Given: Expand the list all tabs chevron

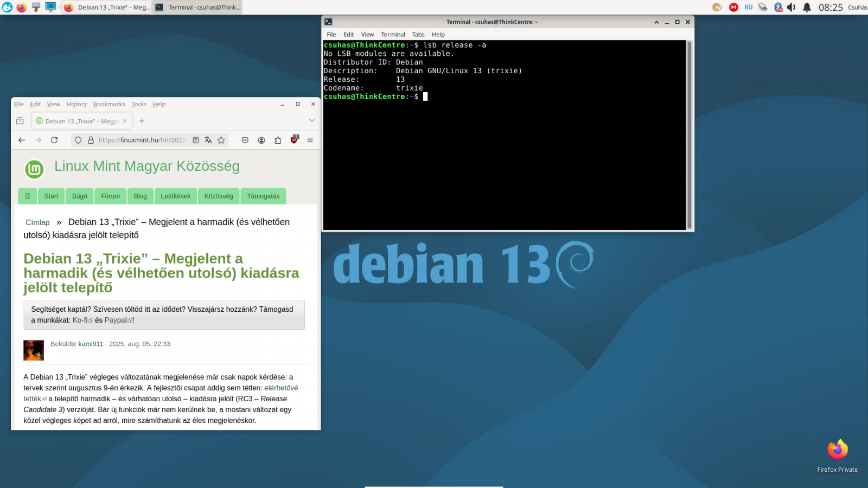Looking at the screenshot, I should click(x=312, y=120).
